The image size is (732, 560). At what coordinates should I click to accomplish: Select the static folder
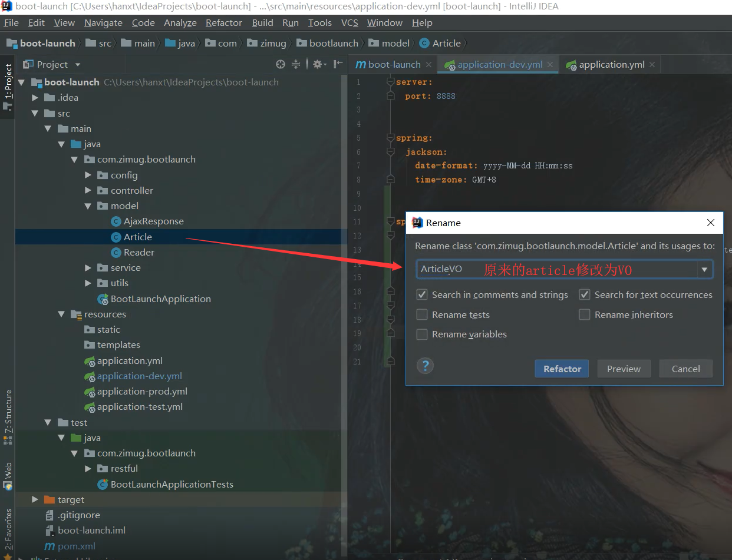point(108,329)
